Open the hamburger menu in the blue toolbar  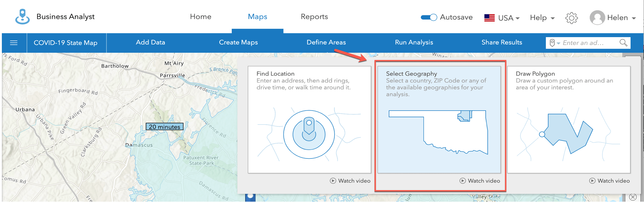click(14, 43)
